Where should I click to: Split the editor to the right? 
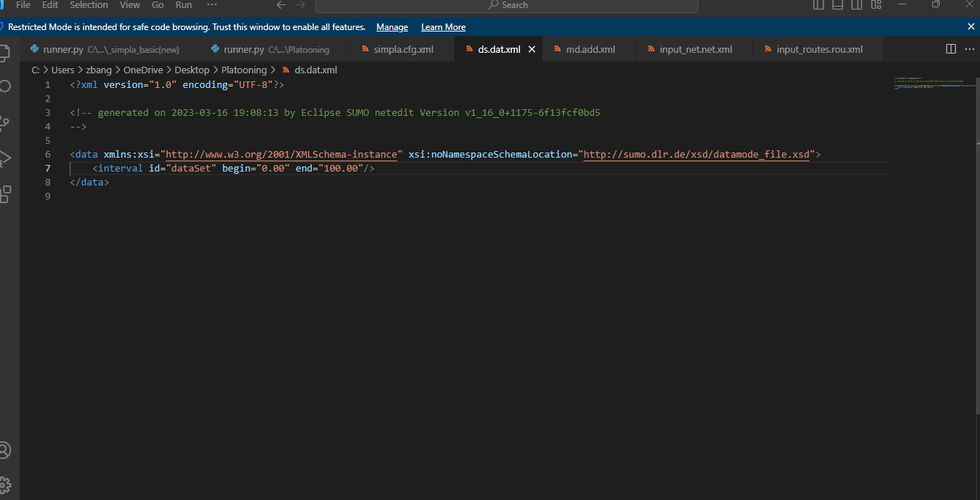pyautogui.click(x=951, y=49)
